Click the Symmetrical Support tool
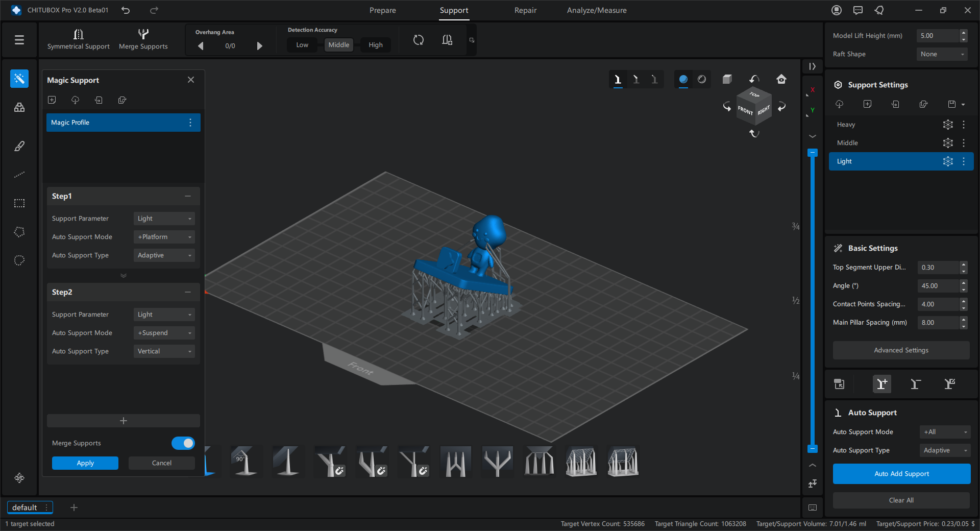Viewport: 980px width, 531px height. 78,39
